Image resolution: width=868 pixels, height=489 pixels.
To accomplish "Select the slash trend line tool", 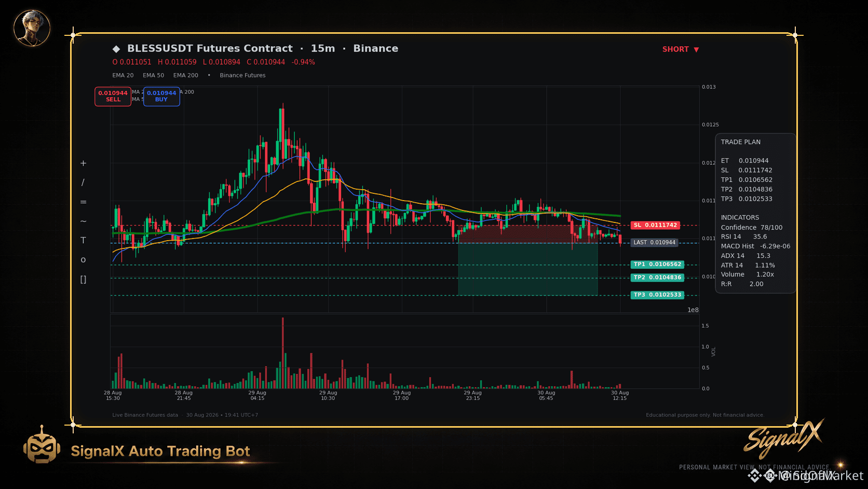I will (83, 182).
